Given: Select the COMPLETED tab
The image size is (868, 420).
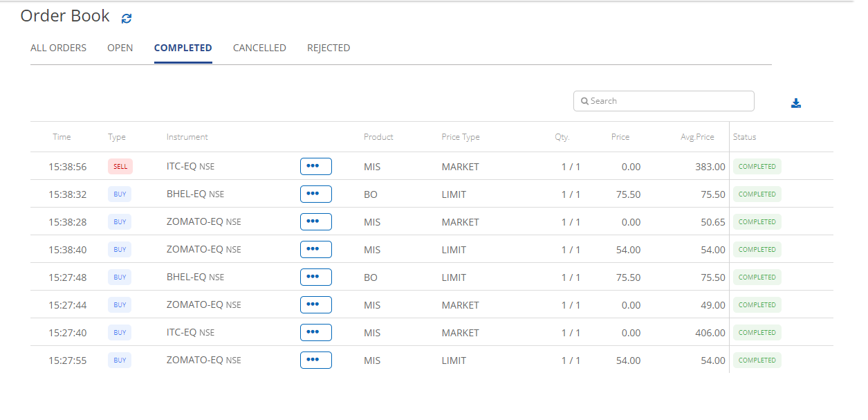Looking at the screenshot, I should pyautogui.click(x=183, y=48).
